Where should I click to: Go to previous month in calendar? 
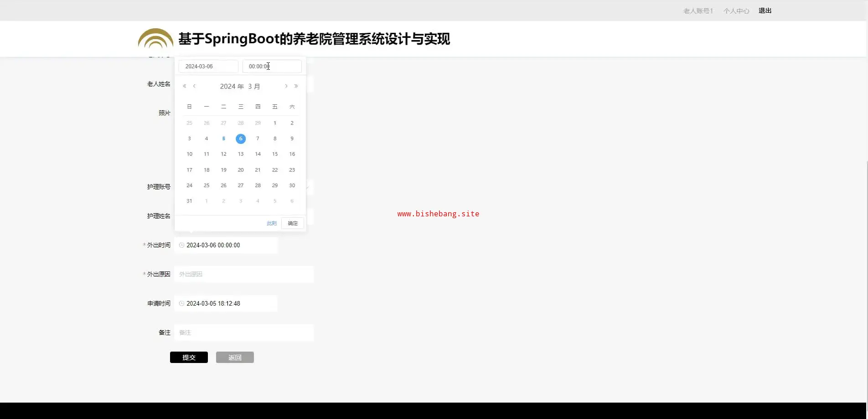tap(194, 86)
